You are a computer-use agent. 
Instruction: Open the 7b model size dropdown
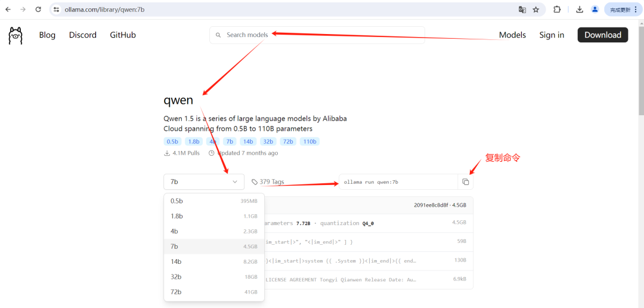[x=204, y=182]
